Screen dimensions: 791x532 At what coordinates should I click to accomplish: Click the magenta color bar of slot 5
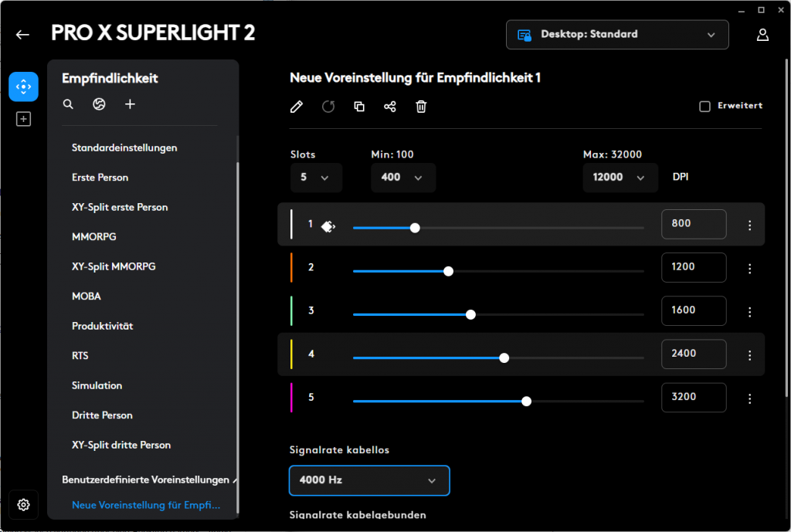[x=291, y=398]
